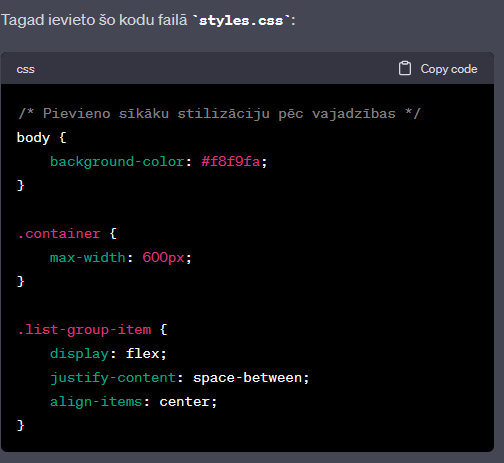This screenshot has height=463, width=504.
Task: Click the styles.css filename in the instruction
Action: (241, 21)
